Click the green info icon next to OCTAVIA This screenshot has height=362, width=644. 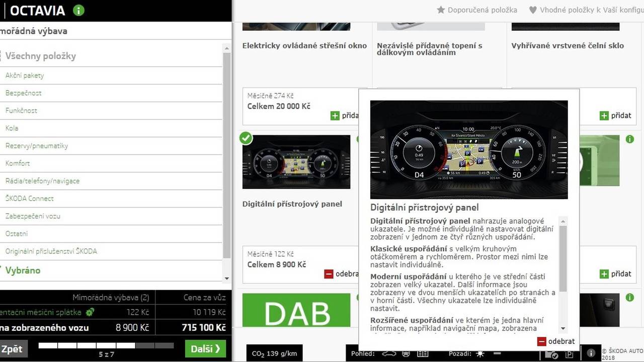point(78,10)
